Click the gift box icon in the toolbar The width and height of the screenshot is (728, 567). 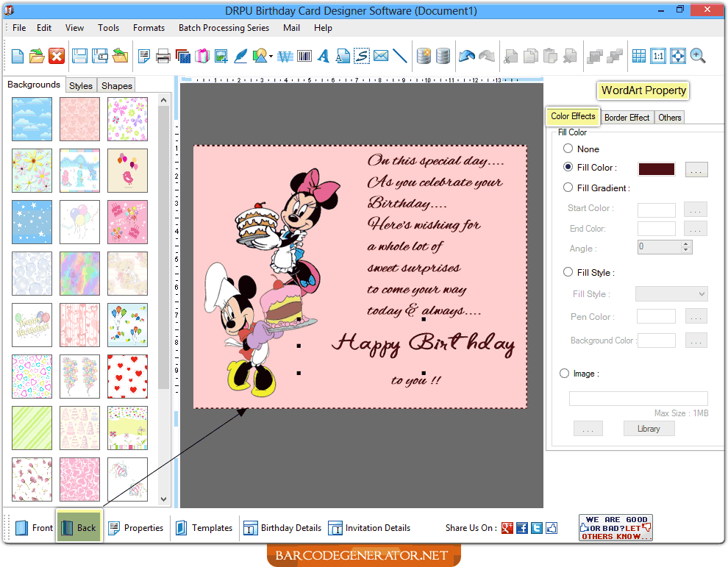tap(202, 56)
